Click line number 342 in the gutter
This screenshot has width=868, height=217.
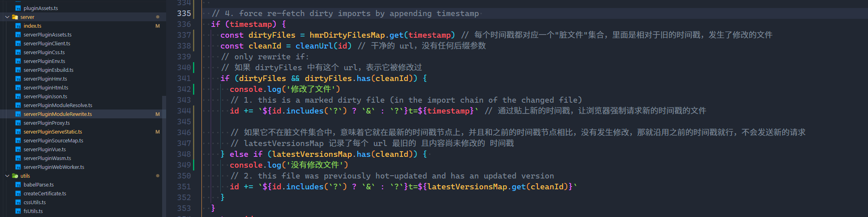click(184, 89)
